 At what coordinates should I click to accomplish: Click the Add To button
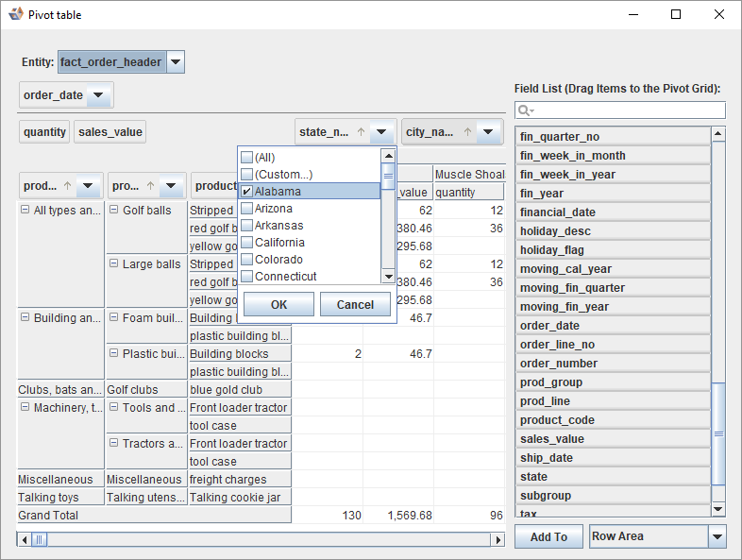click(x=548, y=536)
